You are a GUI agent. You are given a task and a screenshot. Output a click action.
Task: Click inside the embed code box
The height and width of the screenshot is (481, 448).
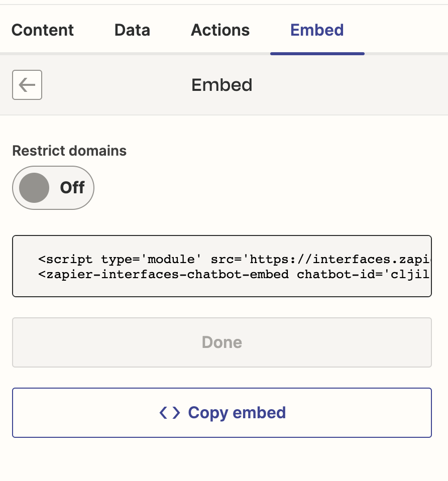[221, 266]
